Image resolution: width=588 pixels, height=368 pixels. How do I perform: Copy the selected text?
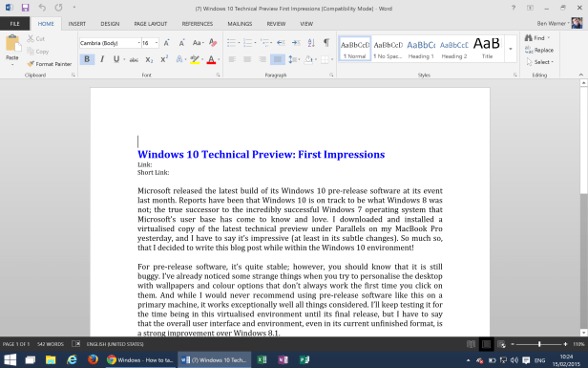38,52
